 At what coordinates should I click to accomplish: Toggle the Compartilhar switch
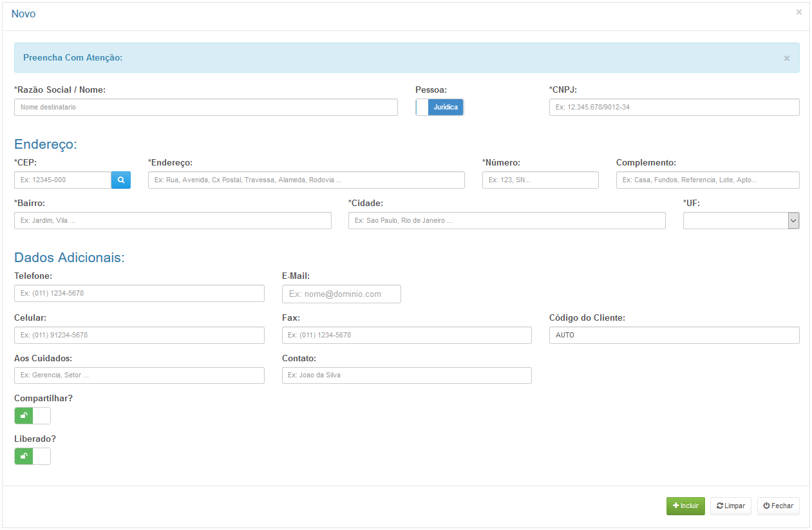click(32, 416)
